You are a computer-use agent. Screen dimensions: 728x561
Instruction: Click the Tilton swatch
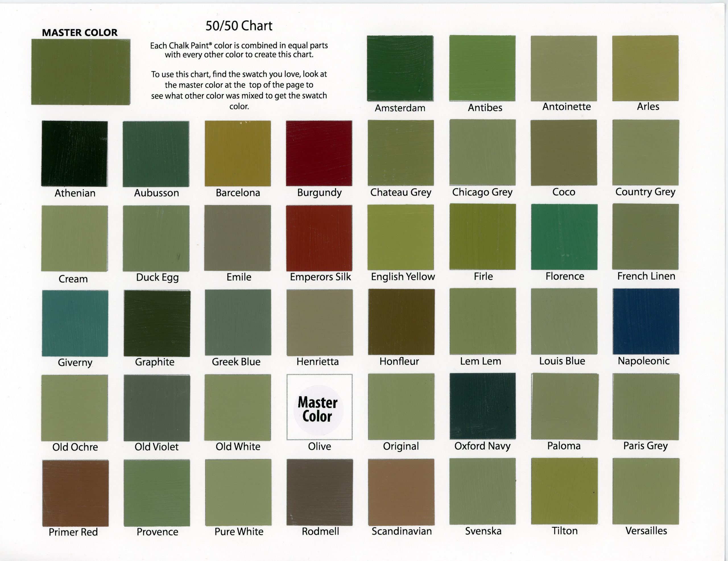[564, 491]
